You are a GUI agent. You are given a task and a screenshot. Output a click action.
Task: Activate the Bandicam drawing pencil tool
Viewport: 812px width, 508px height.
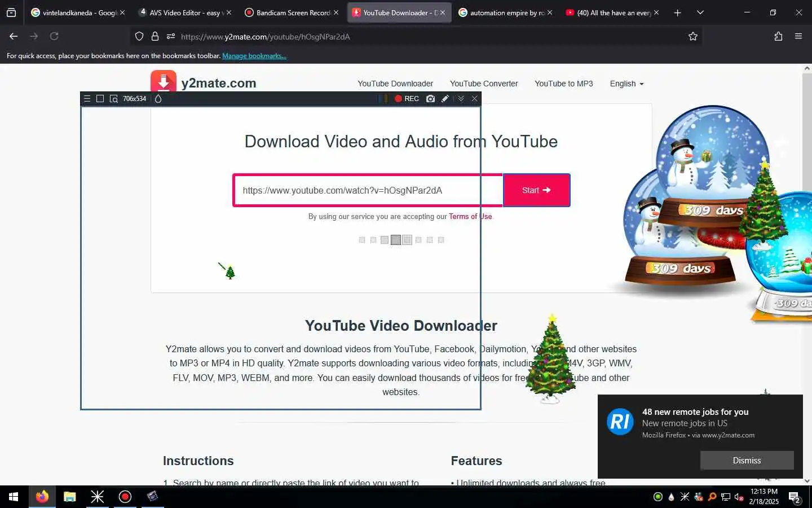pos(445,99)
